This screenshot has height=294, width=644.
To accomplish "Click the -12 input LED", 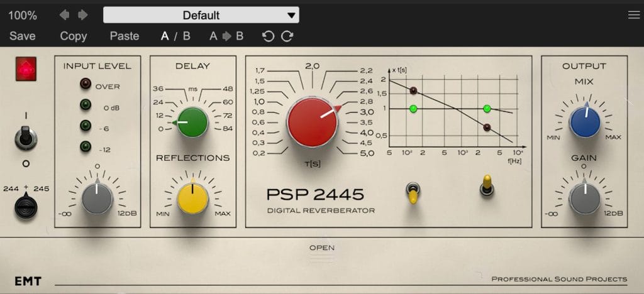I will [x=86, y=146].
